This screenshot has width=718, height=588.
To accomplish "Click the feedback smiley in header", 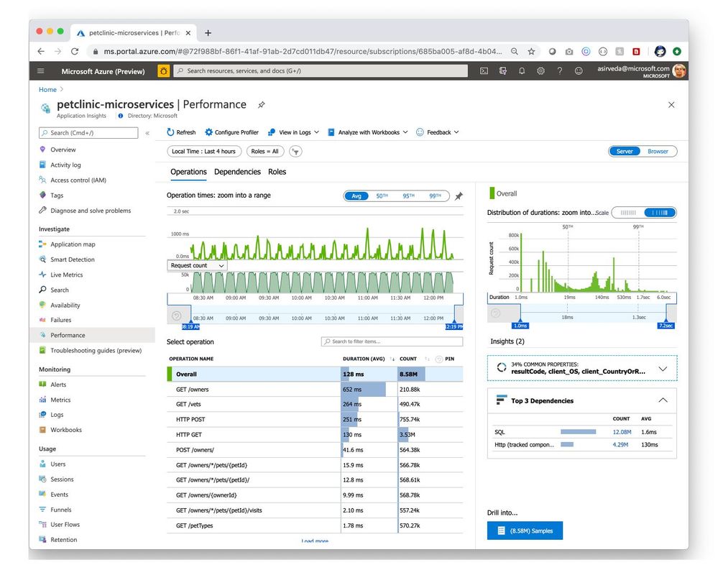I will 579,71.
